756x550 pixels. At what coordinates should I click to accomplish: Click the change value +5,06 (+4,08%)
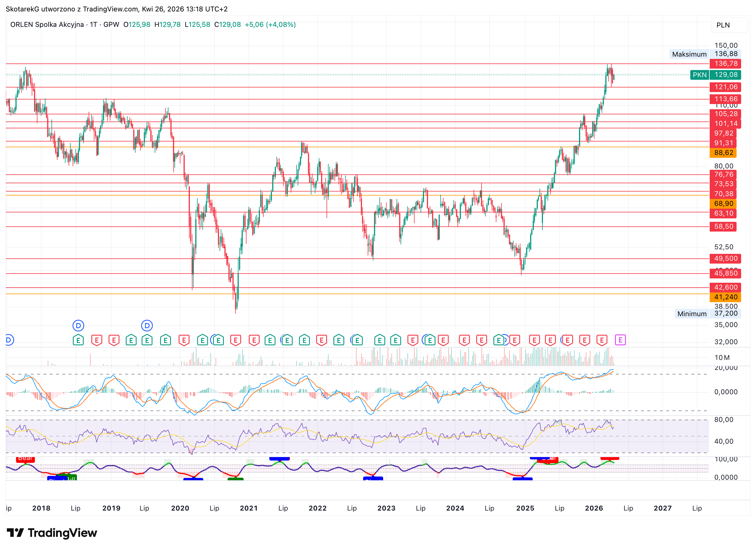tap(270, 25)
